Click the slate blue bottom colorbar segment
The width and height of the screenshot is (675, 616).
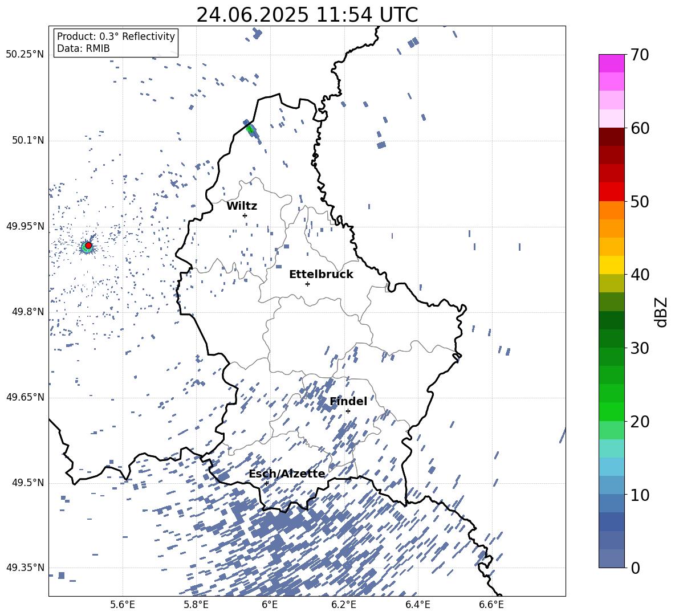611,558
